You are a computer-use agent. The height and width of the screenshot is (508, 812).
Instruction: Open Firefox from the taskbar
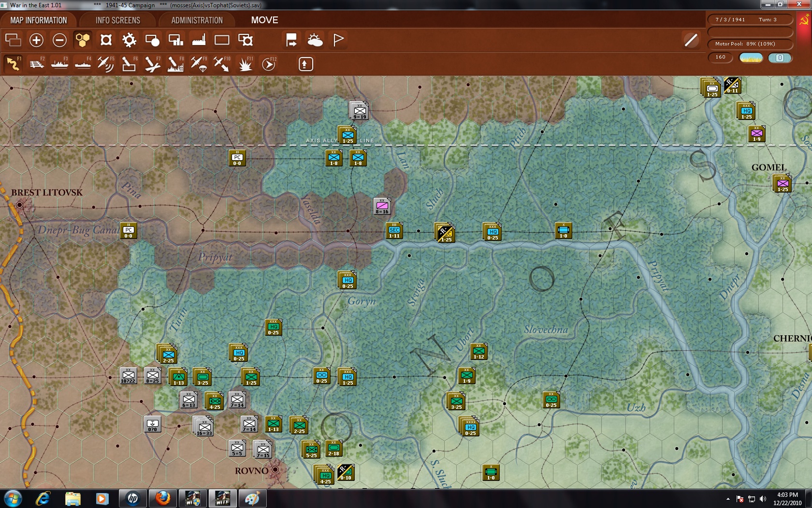163,498
